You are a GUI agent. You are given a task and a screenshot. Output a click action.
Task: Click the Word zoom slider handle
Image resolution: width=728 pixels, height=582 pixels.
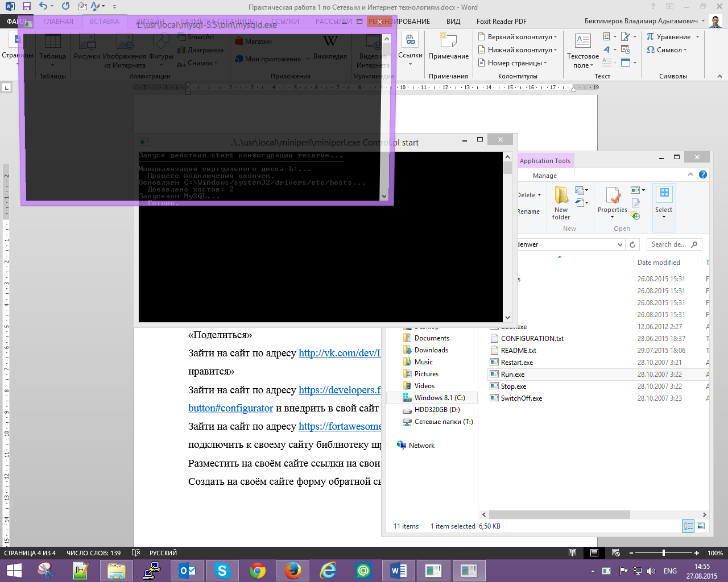pos(663,553)
